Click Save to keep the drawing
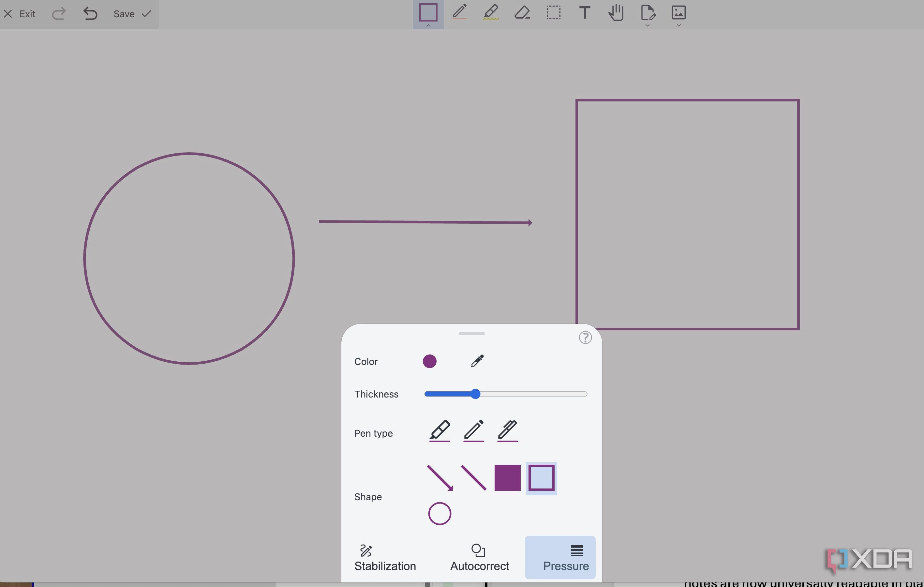The height and width of the screenshot is (587, 924). tap(132, 14)
